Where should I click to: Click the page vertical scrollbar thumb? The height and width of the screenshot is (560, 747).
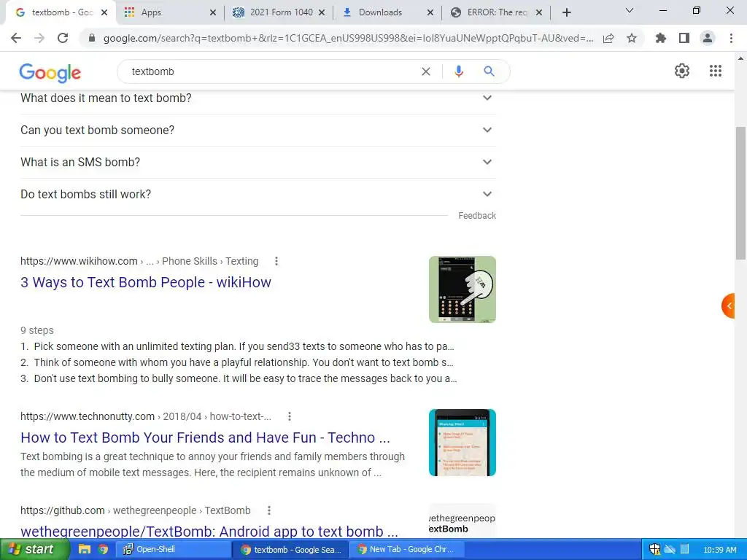point(740,192)
